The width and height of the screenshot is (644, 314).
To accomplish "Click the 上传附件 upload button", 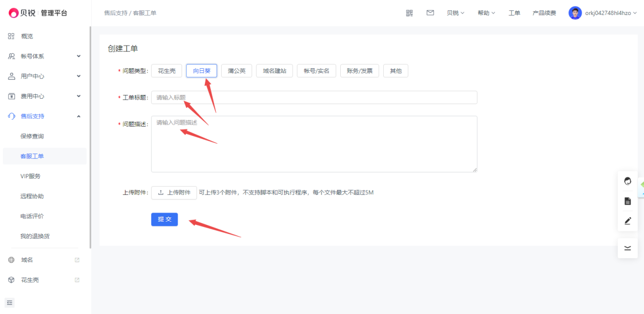I will pos(174,193).
